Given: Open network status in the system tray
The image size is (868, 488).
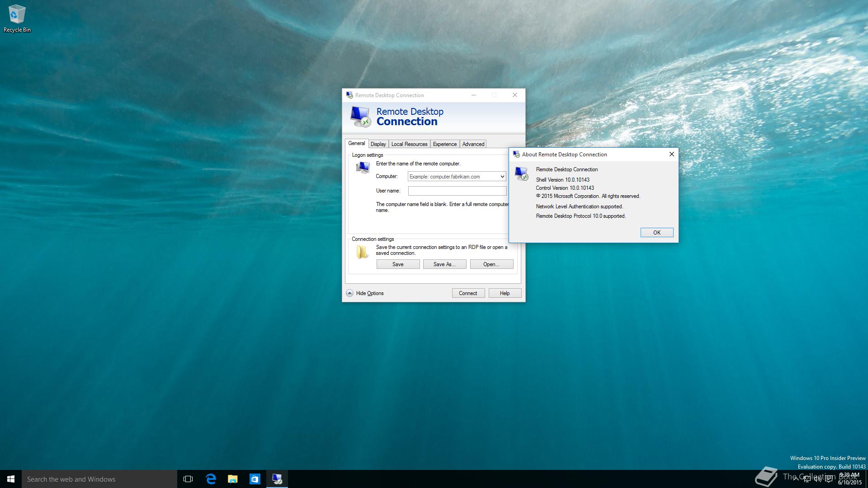Looking at the screenshot, I should 807,479.
